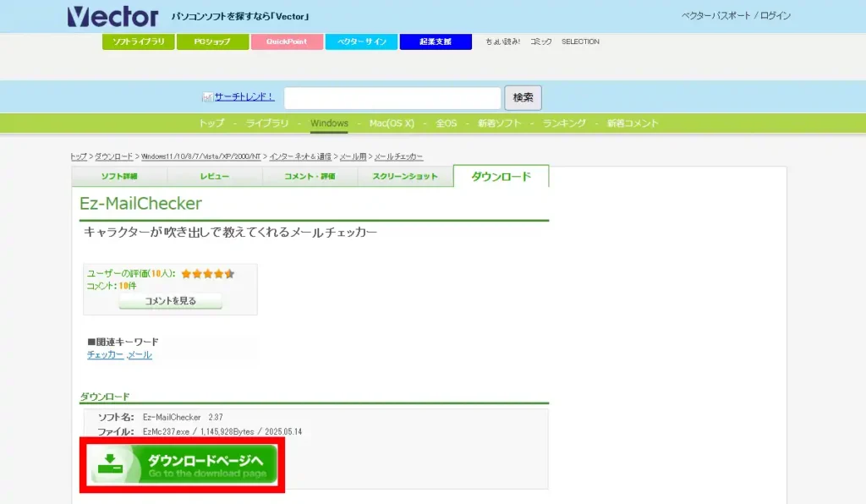Click breadcrumb メール用 link
Image resolution: width=866 pixels, height=504 pixels.
[353, 156]
